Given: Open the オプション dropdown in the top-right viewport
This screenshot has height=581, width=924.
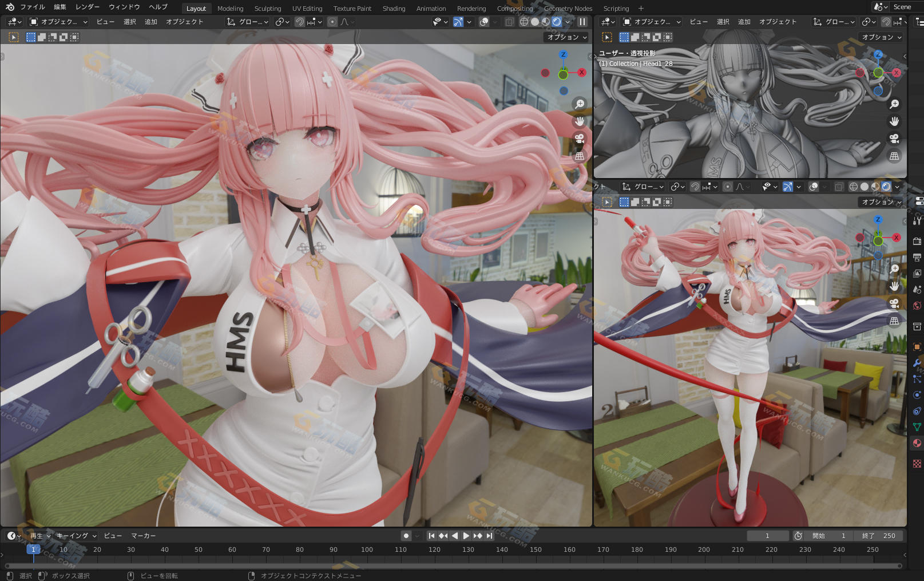Looking at the screenshot, I should point(881,37).
